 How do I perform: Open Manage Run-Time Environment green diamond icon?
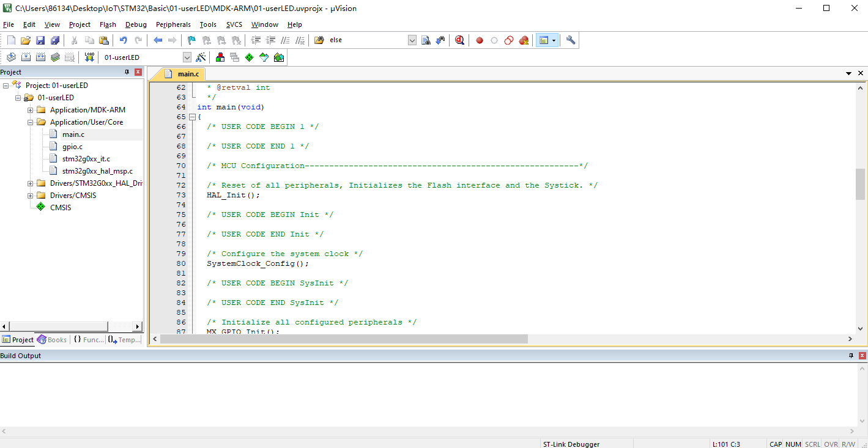click(249, 57)
